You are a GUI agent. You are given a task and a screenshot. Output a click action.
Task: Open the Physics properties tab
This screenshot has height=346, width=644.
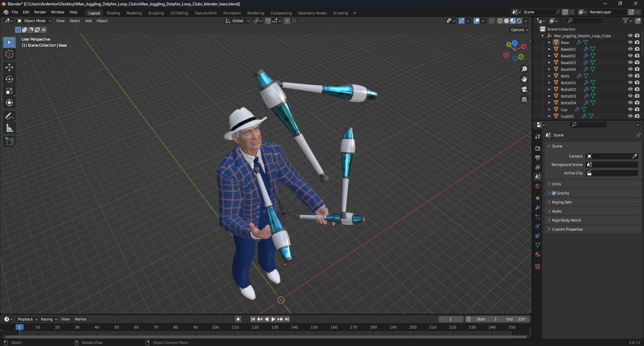[538, 226]
